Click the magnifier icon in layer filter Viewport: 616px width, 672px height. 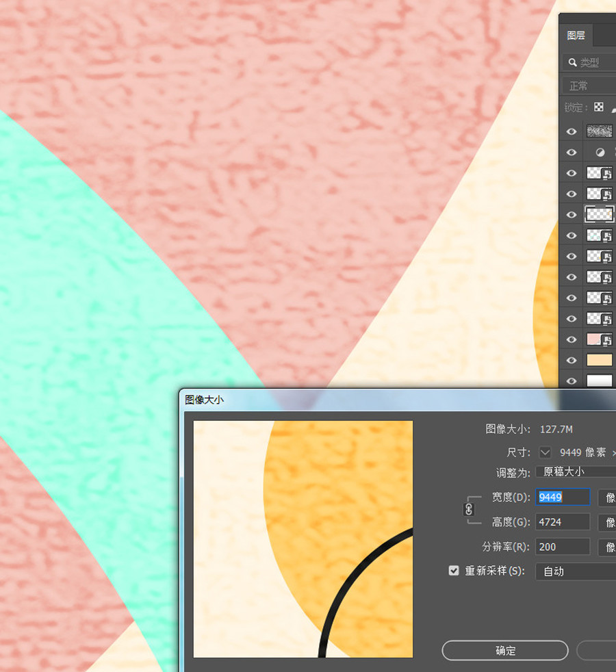[572, 62]
